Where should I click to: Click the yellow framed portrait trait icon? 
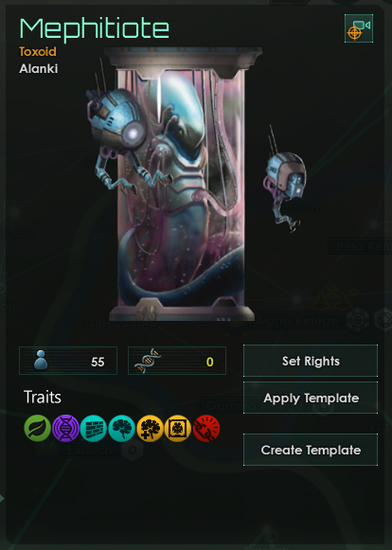click(x=178, y=428)
